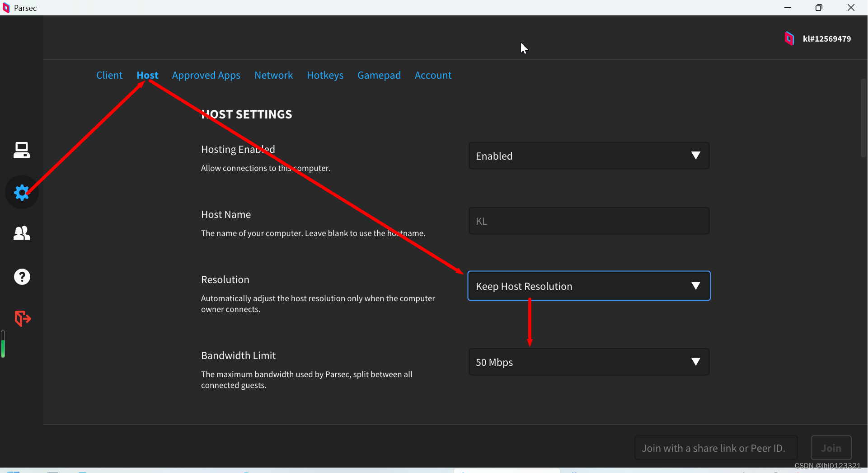Select the Host tab

(147, 75)
